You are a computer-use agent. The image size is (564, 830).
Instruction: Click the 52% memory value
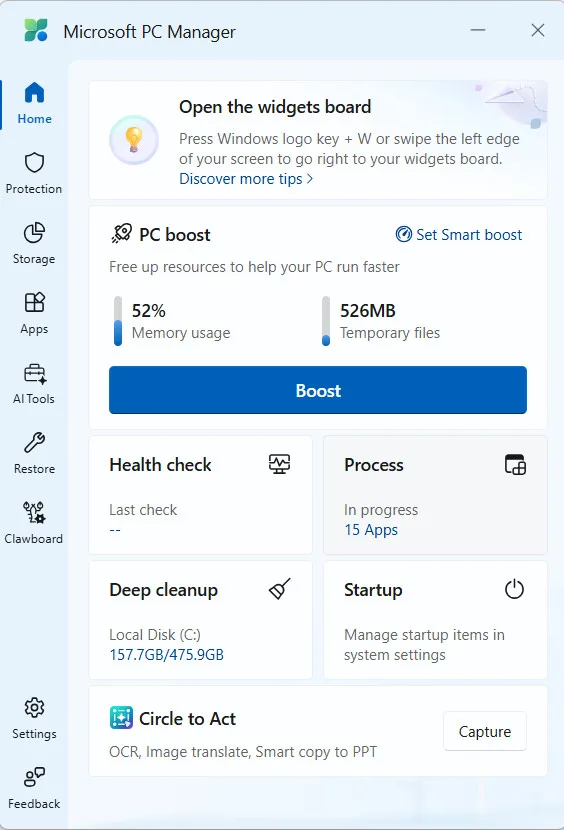tap(149, 311)
